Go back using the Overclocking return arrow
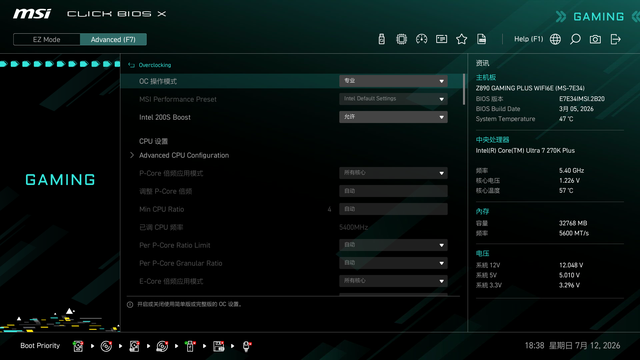This screenshot has height=360, width=640. pyautogui.click(x=131, y=65)
